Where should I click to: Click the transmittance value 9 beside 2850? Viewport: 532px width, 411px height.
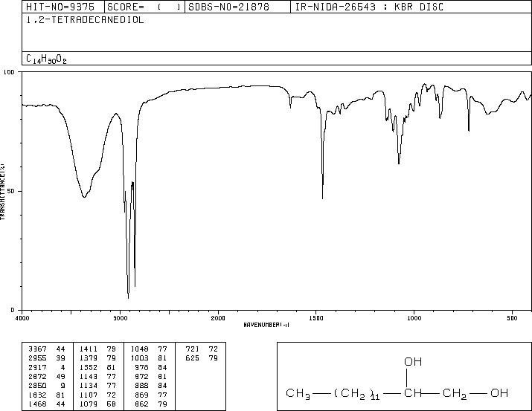click(x=63, y=386)
